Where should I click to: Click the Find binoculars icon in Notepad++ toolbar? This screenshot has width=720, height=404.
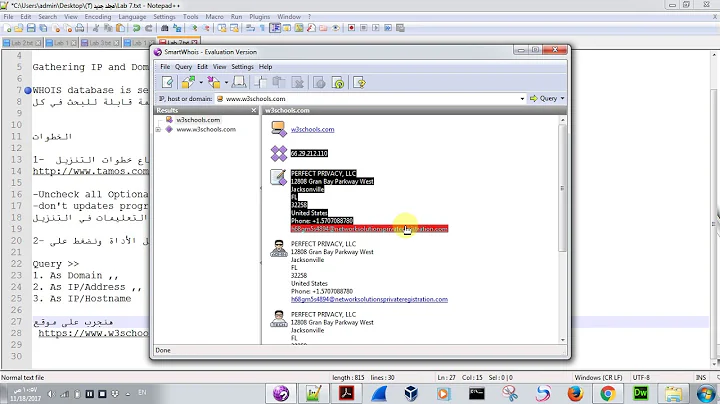coord(164,28)
